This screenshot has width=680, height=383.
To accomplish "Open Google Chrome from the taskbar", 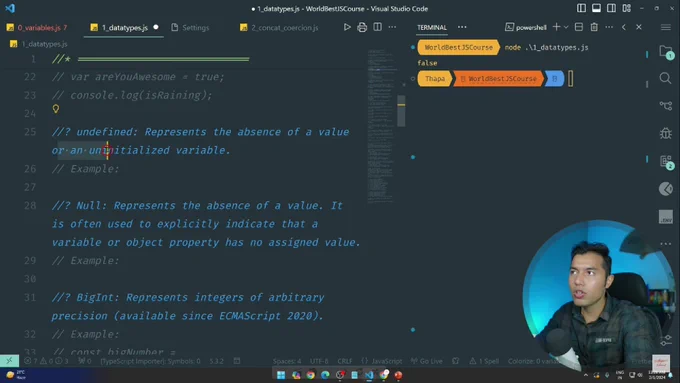I will 311,374.
